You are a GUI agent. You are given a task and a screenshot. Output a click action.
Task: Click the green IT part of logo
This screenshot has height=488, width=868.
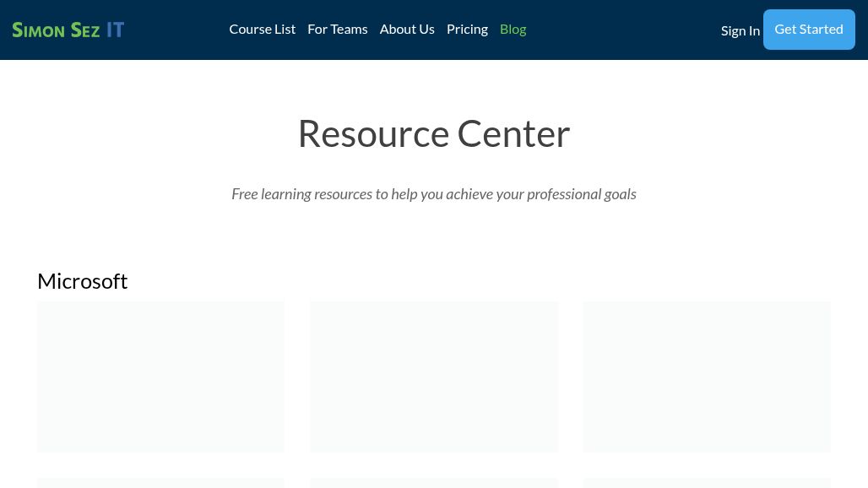click(x=115, y=29)
